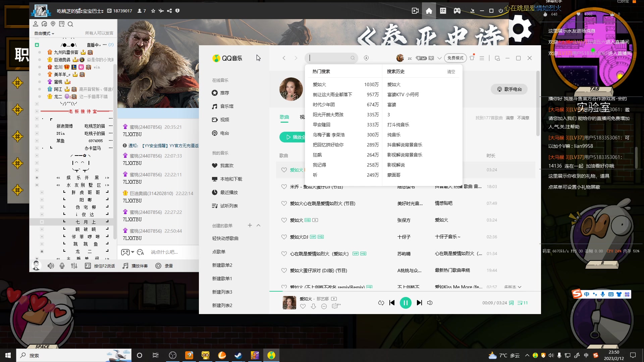Click 播放伴奏 in YY bottom bar
The height and width of the screenshot is (362, 644).
coord(135,266)
